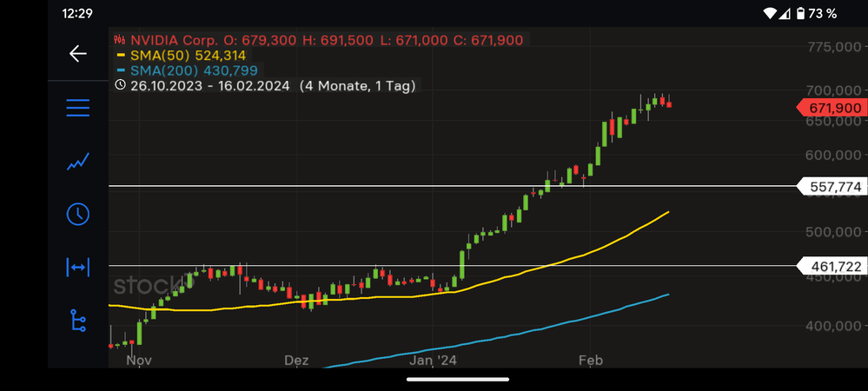Screen dimensions: 868x391
Task: Select the SMA(50) 524,314 legend entry
Action: pyautogui.click(x=187, y=56)
